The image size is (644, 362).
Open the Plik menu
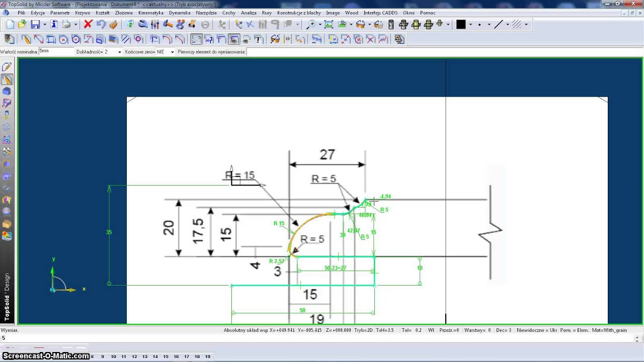pos(21,13)
